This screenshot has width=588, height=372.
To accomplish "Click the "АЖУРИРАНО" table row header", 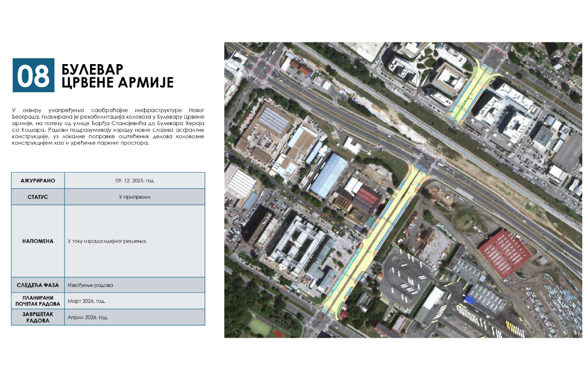I will (x=38, y=180).
